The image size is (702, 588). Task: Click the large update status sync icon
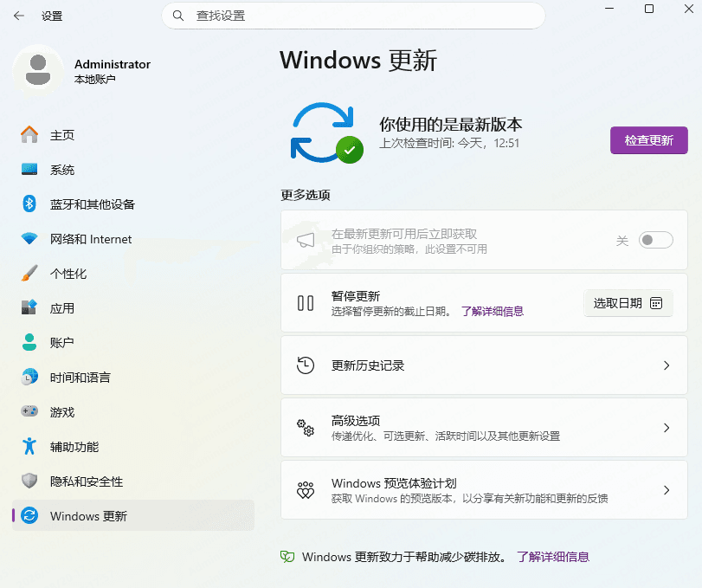tap(326, 133)
